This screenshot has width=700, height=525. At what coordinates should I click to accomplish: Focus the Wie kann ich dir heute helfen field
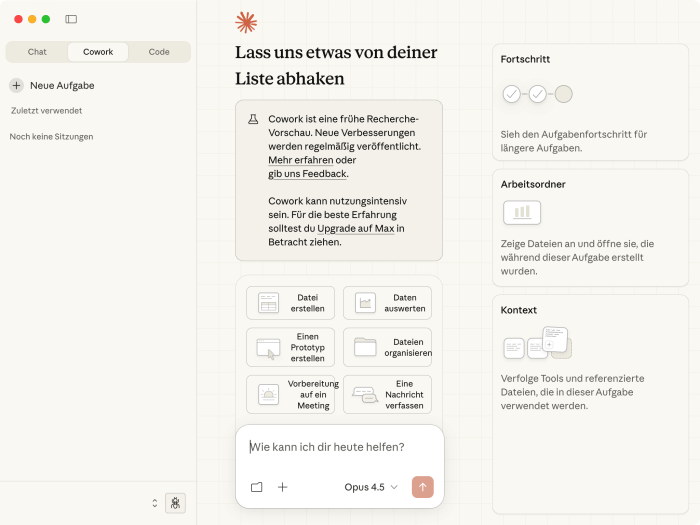(x=339, y=447)
